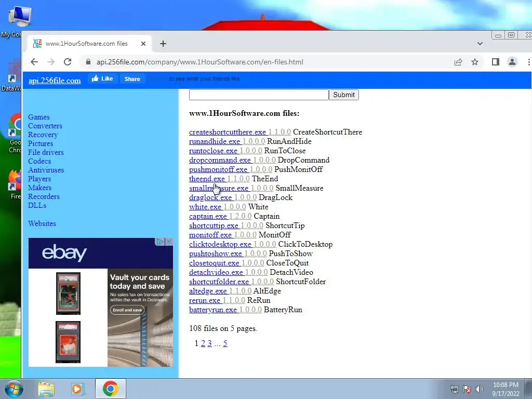Click the address bar URL
Screen dimensions: 532x399
[x=200, y=62]
